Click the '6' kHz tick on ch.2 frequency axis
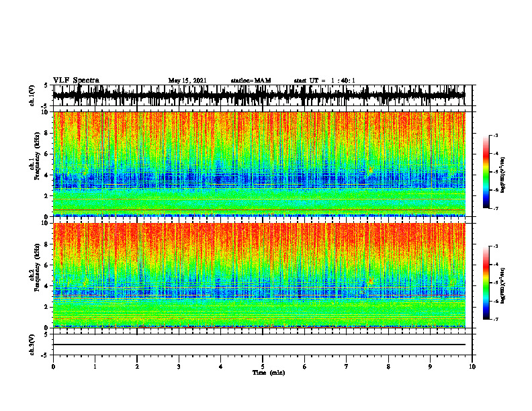This screenshot has width=532, height=411. point(47,265)
